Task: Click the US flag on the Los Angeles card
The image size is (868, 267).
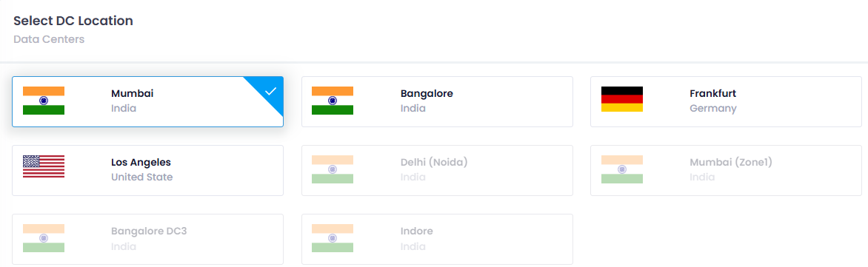Action: tap(44, 166)
